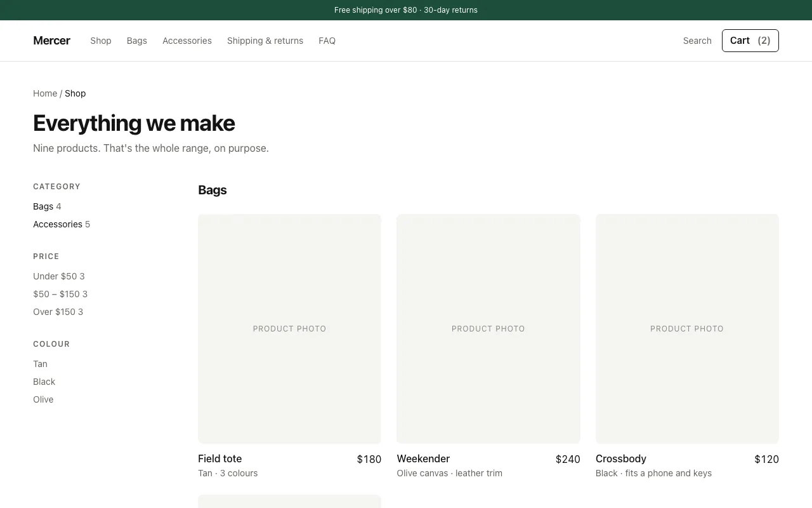This screenshot has height=508, width=812.
Task: Click the Bags section heading above products
Action: 213,190
